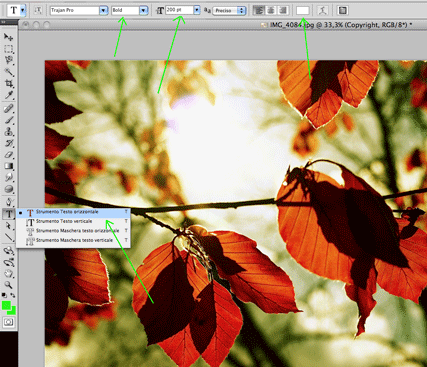This screenshot has height=367, width=427.
Task: Open the Preciso anti-aliasing dropdown
Action: 229,11
